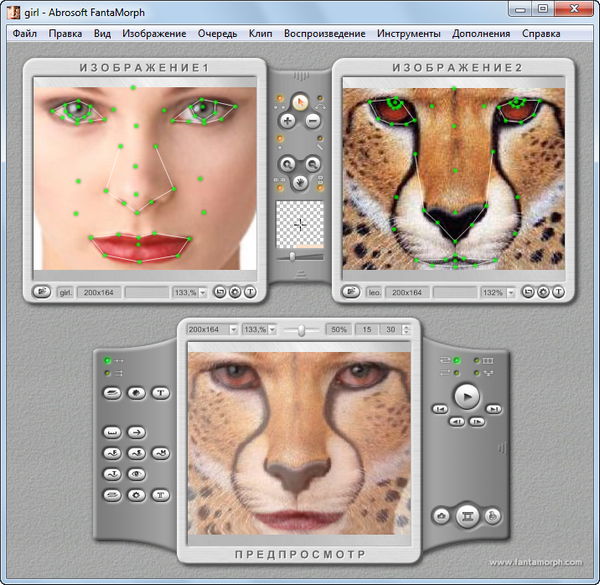The width and height of the screenshot is (600, 585).
Task: Open the Клип menu
Action: [x=261, y=34]
